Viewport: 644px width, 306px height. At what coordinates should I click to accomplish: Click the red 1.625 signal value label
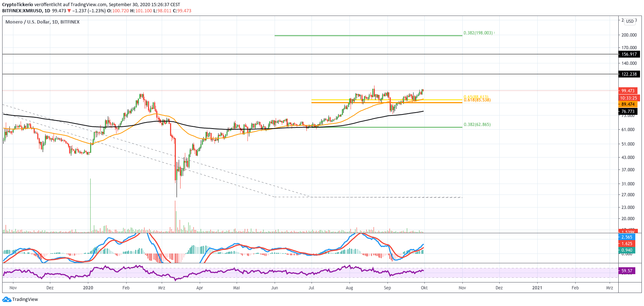click(x=627, y=244)
